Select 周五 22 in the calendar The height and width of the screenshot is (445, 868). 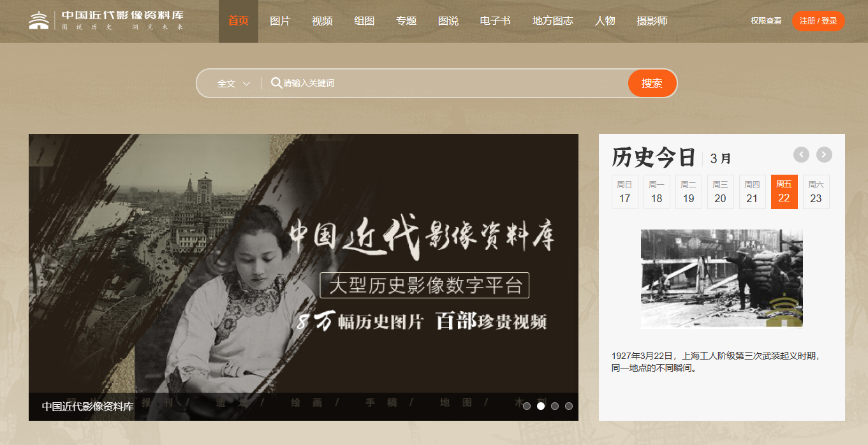tap(784, 192)
